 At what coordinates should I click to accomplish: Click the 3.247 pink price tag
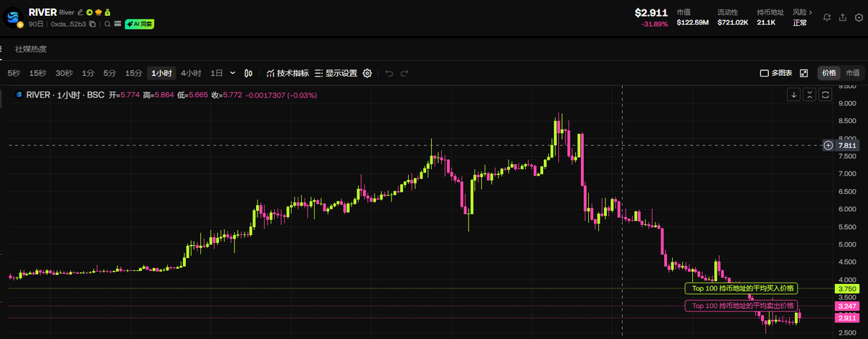pyautogui.click(x=847, y=306)
